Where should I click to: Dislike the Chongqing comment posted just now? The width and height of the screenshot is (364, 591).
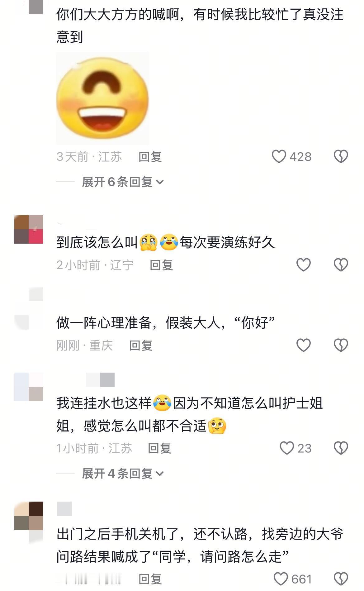click(341, 345)
